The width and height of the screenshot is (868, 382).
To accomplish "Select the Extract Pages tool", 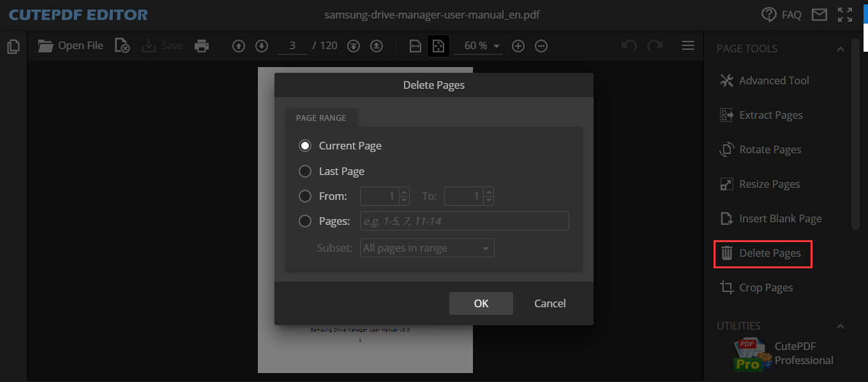I will [x=770, y=114].
